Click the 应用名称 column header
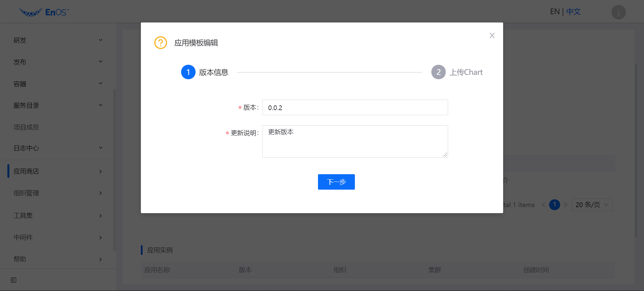 157,270
